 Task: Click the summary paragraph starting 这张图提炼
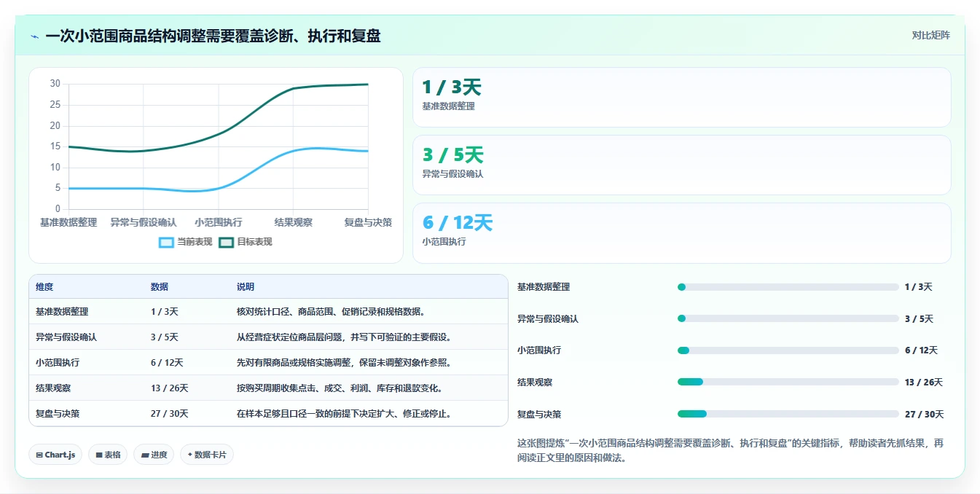(x=730, y=451)
